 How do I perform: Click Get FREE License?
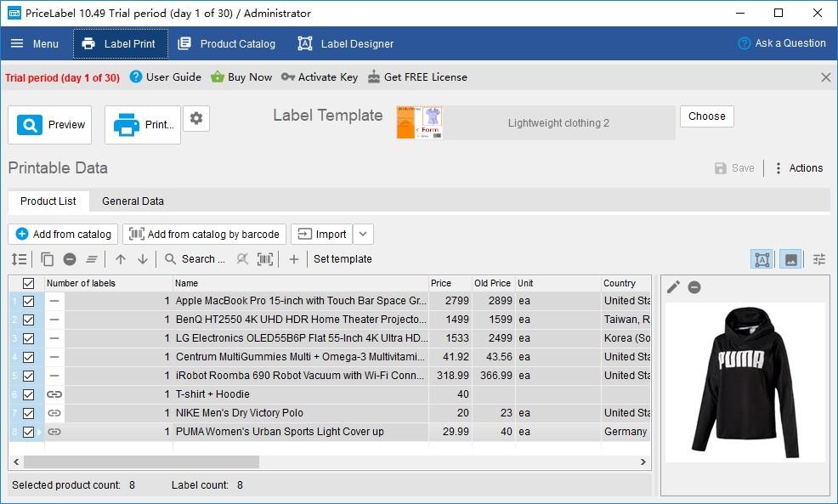[417, 77]
